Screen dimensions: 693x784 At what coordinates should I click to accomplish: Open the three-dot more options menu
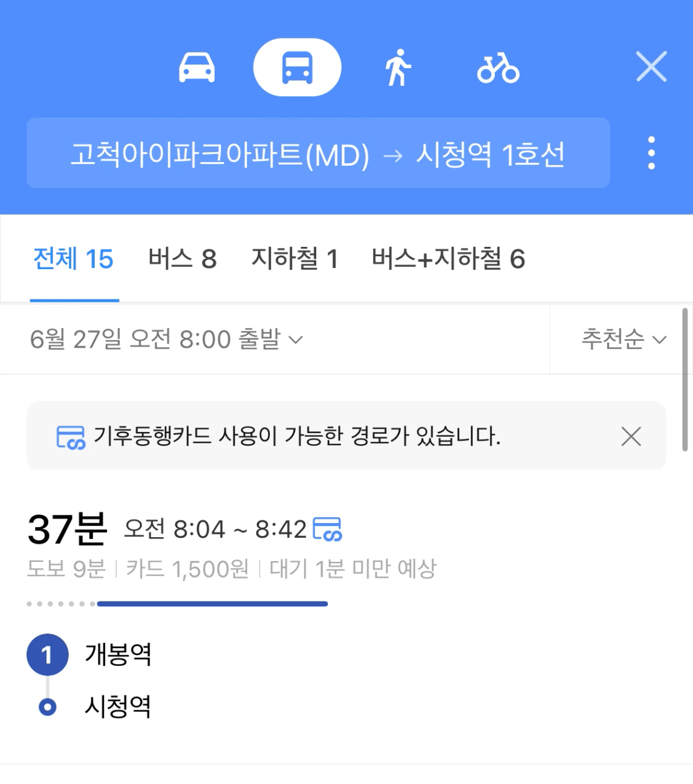651,153
